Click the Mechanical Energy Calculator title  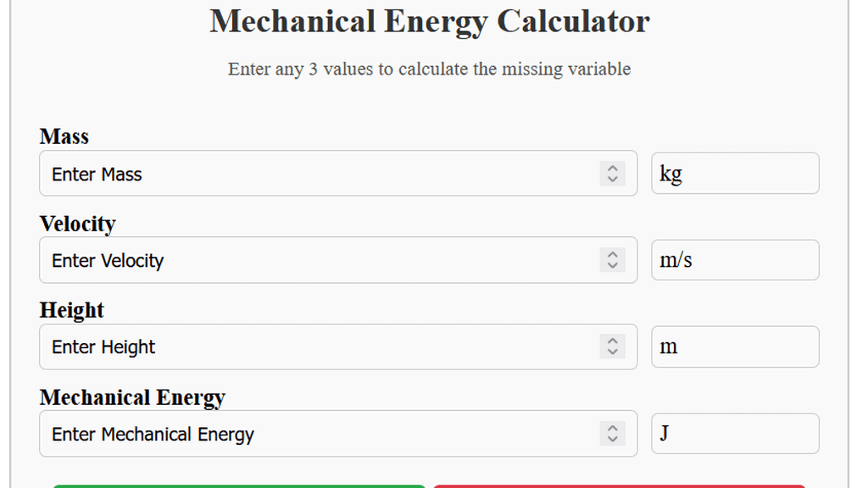click(x=429, y=21)
